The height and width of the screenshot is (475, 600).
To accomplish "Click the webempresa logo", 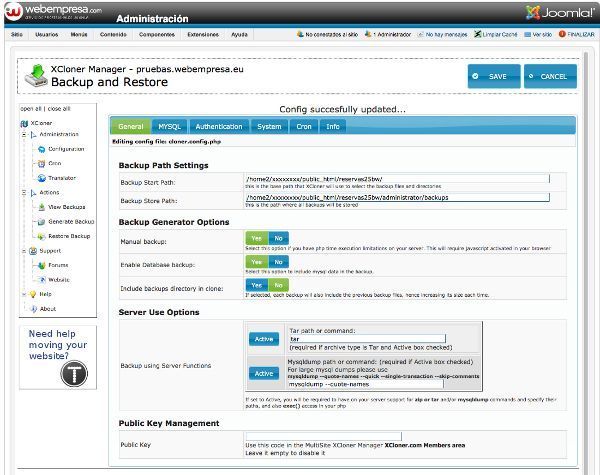I will (x=54, y=11).
